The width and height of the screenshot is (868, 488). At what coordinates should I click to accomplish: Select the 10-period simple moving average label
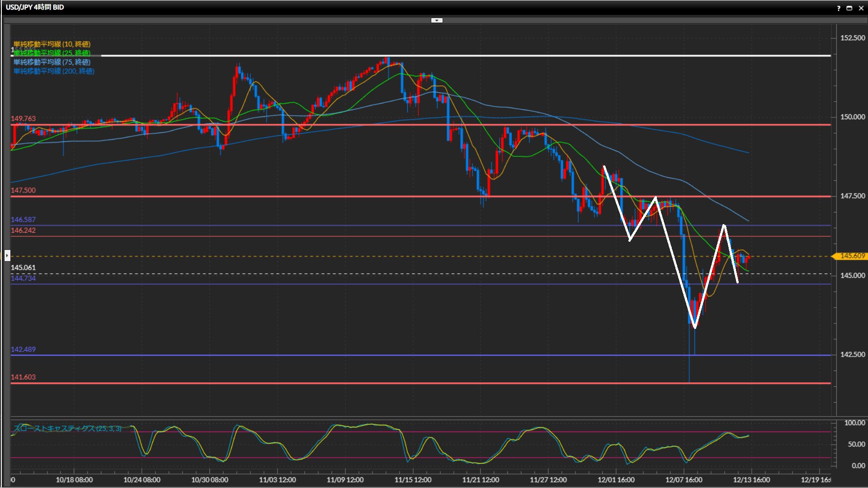52,44
